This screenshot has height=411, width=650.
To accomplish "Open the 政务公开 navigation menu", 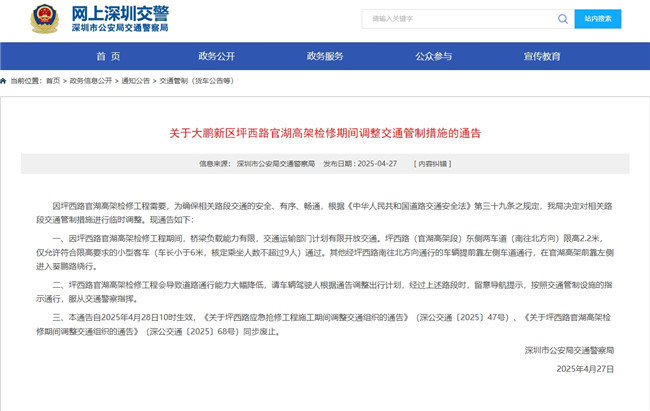I will pyautogui.click(x=220, y=56).
